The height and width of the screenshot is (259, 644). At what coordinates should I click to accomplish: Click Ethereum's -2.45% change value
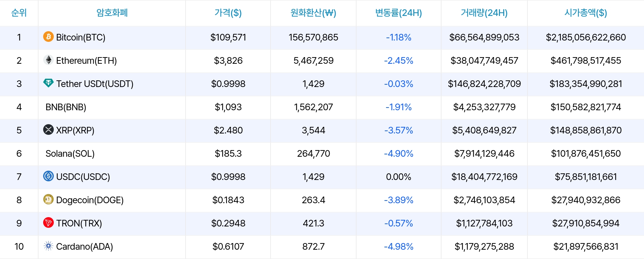[398, 60]
